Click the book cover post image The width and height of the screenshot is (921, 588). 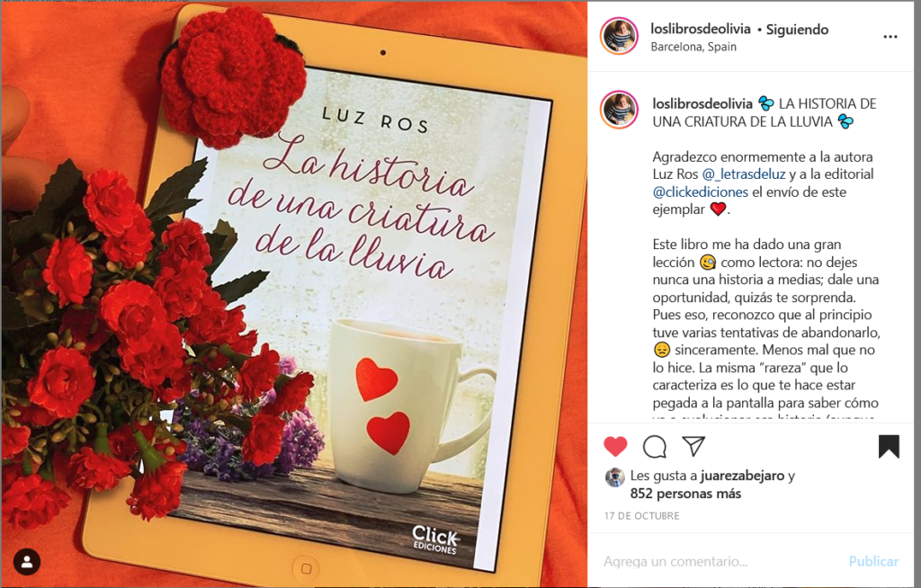tap(294, 294)
